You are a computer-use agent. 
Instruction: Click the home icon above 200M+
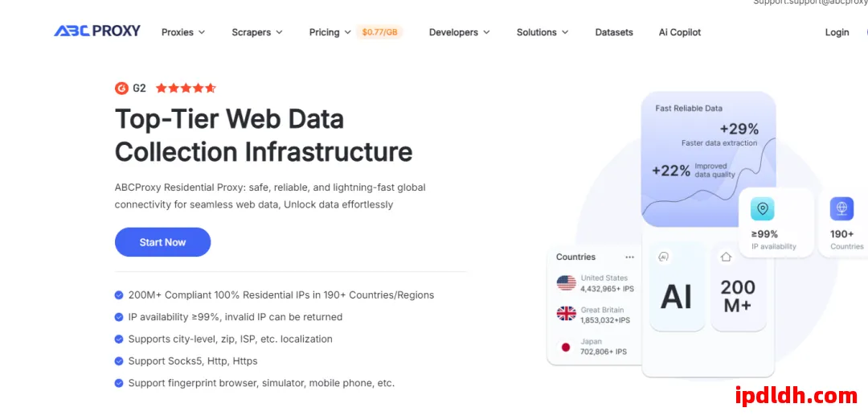point(726,257)
